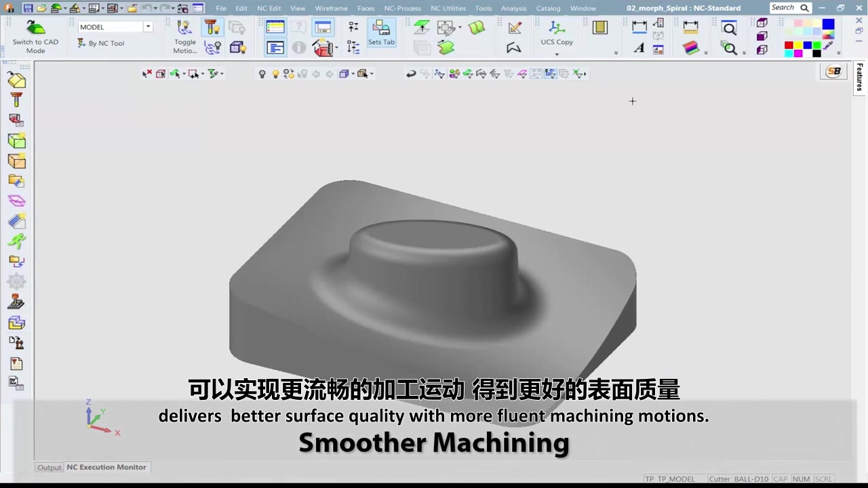Click the Save disk icon
The height and width of the screenshot is (488, 868).
[x=28, y=8]
